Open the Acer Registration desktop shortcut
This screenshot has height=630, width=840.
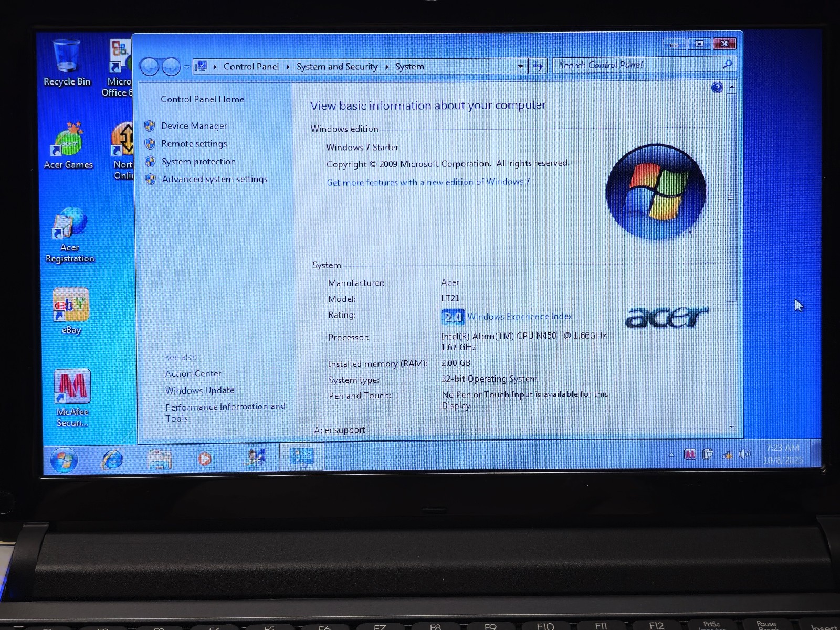click(70, 235)
